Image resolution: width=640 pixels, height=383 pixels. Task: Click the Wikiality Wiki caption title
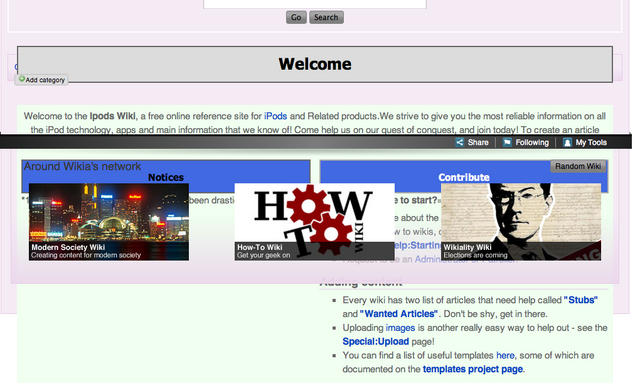tap(467, 247)
